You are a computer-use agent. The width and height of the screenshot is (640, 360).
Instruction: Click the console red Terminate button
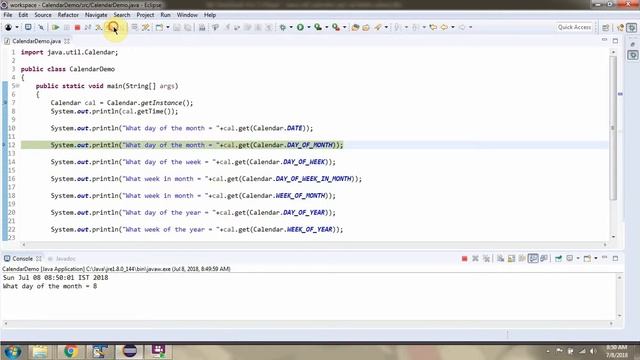tap(464, 258)
